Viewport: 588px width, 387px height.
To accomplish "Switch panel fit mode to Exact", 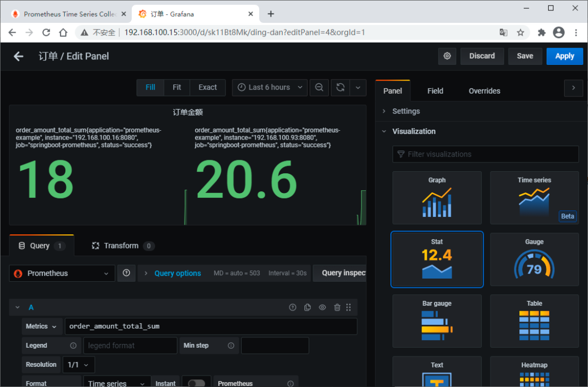I will coord(207,87).
